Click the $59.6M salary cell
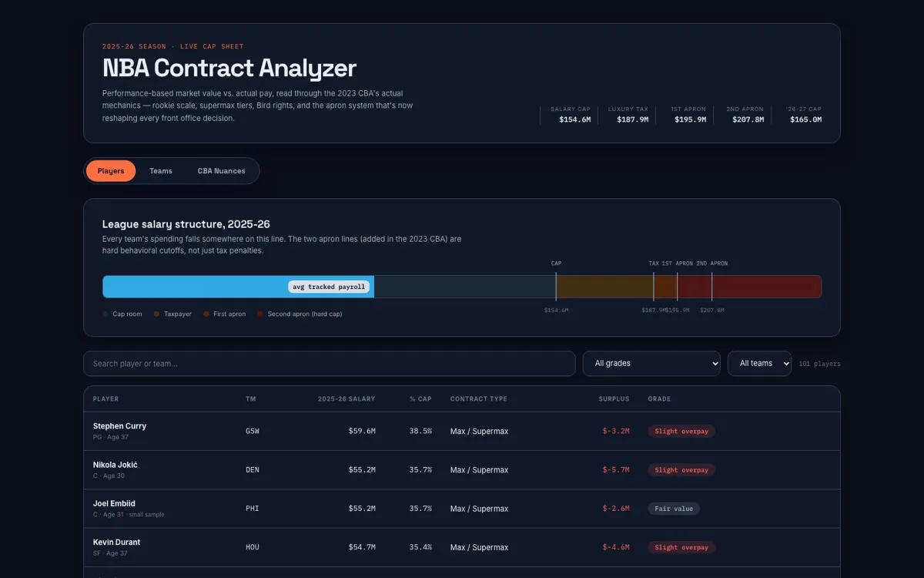Viewport: 924px width, 578px height. coord(362,432)
